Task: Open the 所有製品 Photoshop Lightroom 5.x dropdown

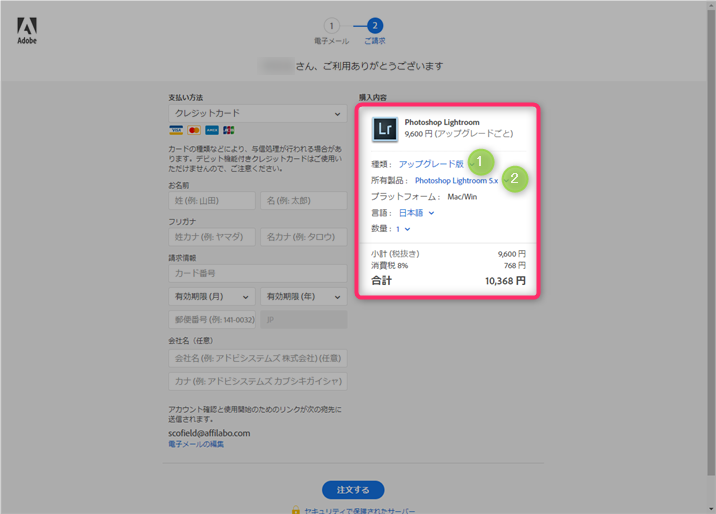Action: 460,181
